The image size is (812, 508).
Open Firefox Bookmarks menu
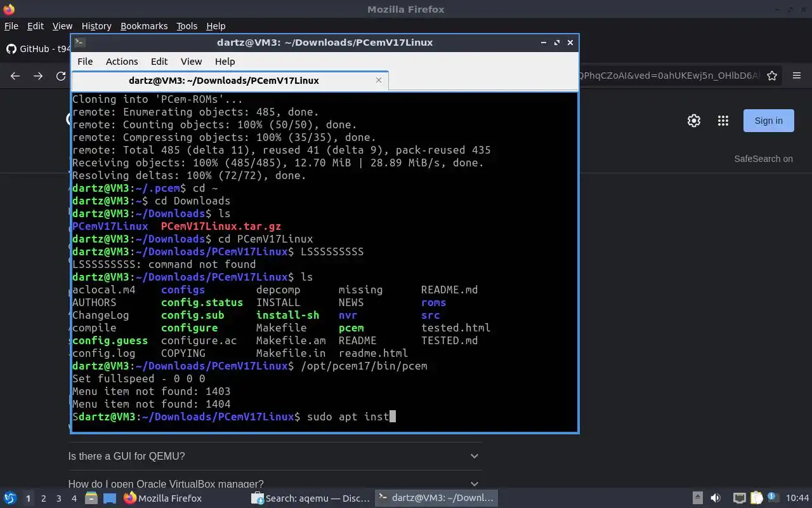144,26
